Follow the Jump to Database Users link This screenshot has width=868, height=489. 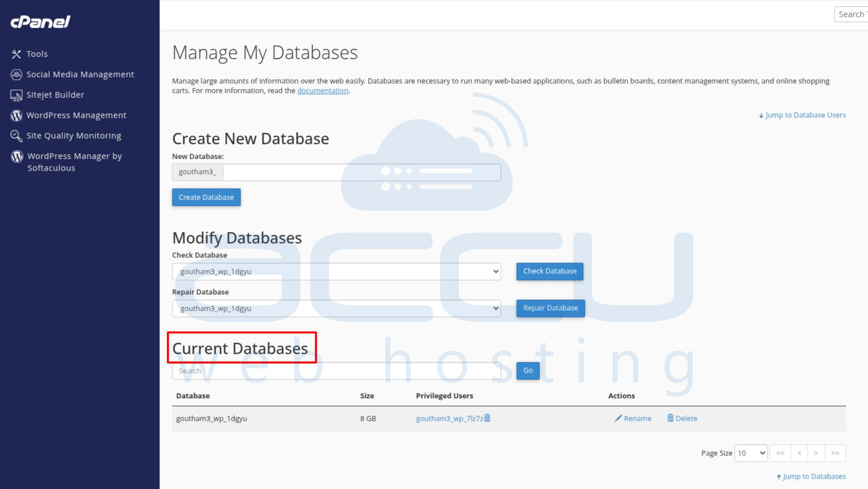(805, 115)
